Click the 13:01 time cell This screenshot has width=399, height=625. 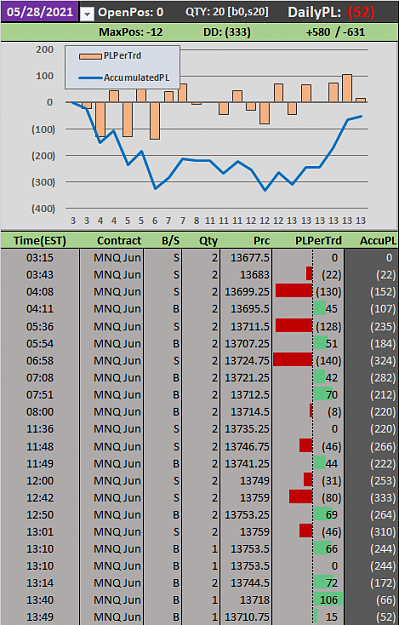pos(40,532)
